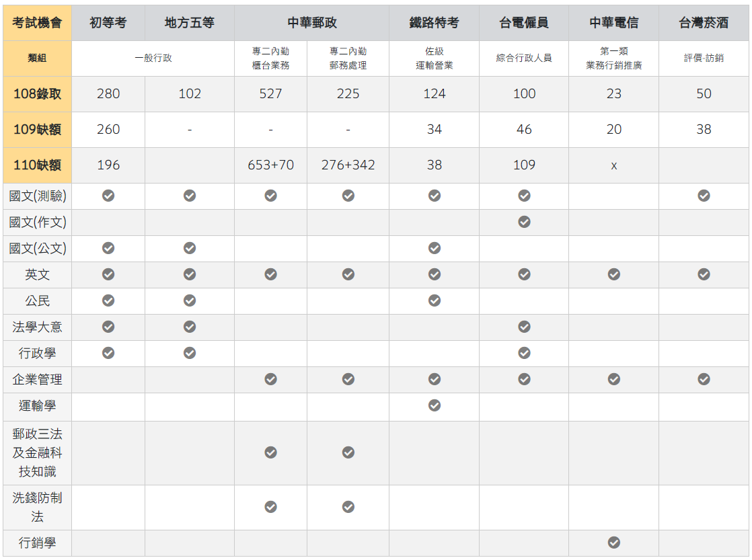This screenshot has height=560, width=752.
Task: Click the 運輸學 checkmark under 鐵路特考
Action: (435, 405)
